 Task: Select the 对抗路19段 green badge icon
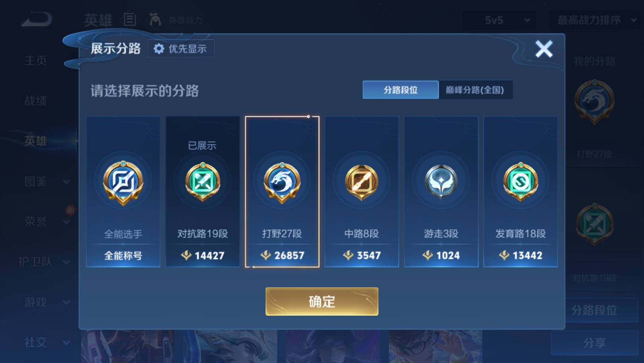(203, 182)
